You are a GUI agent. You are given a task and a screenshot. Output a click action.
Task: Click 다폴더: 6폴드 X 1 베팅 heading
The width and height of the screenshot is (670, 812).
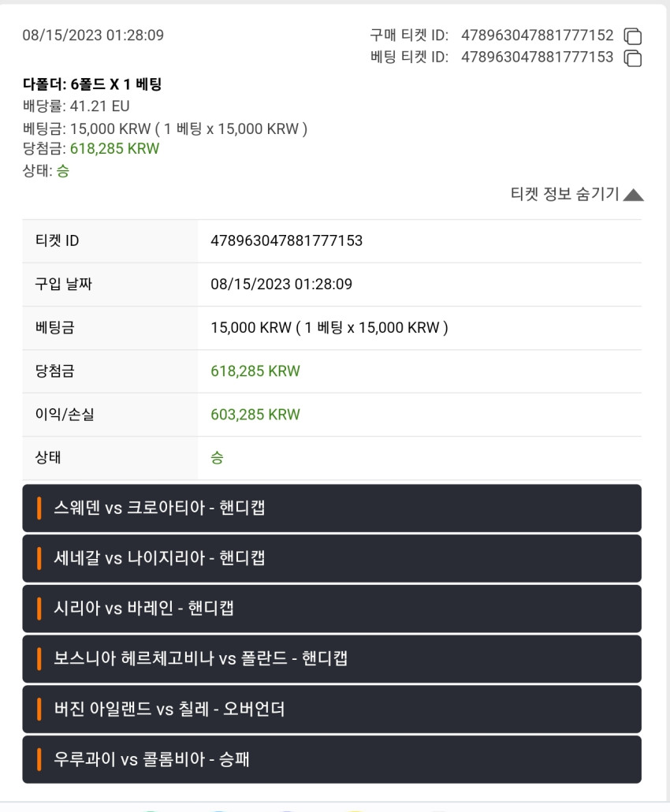[x=92, y=84]
